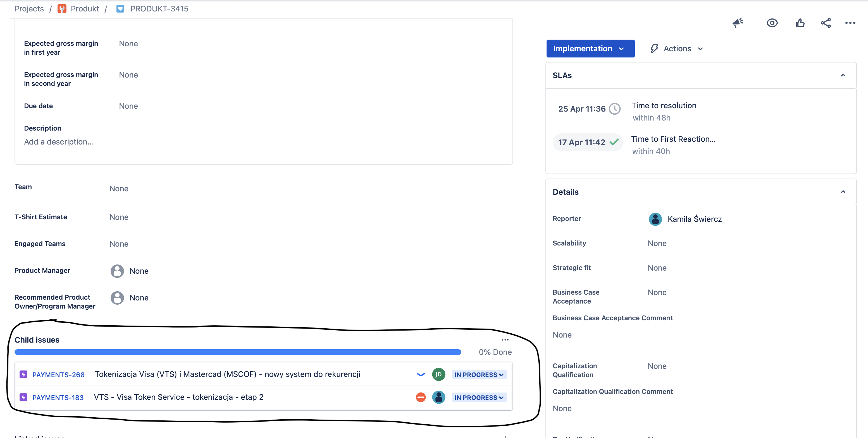Open the JD assignee avatar on PAYMENTS-268

point(438,374)
